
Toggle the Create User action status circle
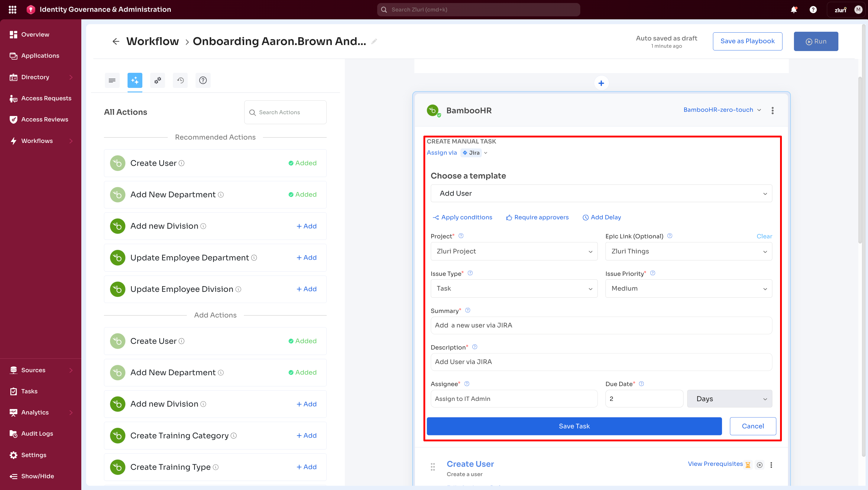(x=759, y=465)
